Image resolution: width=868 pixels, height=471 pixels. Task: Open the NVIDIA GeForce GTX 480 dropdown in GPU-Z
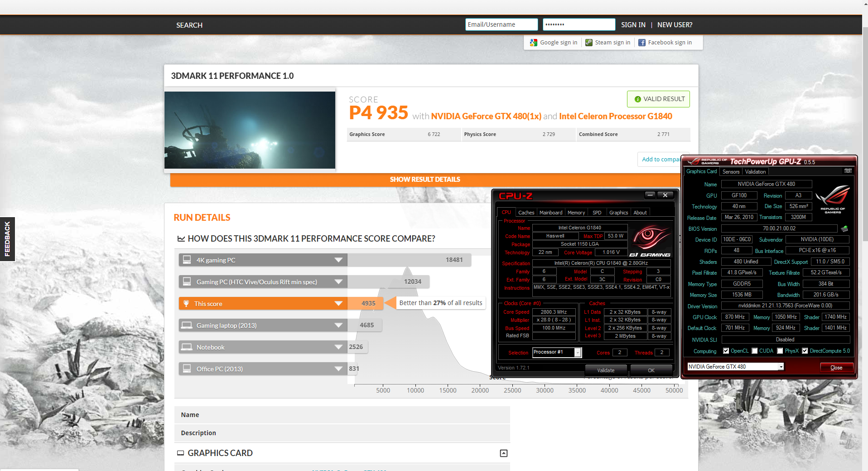click(781, 367)
